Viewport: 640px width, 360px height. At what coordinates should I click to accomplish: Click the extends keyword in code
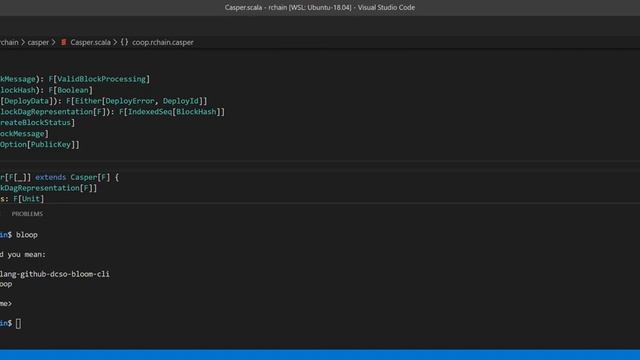[50, 177]
